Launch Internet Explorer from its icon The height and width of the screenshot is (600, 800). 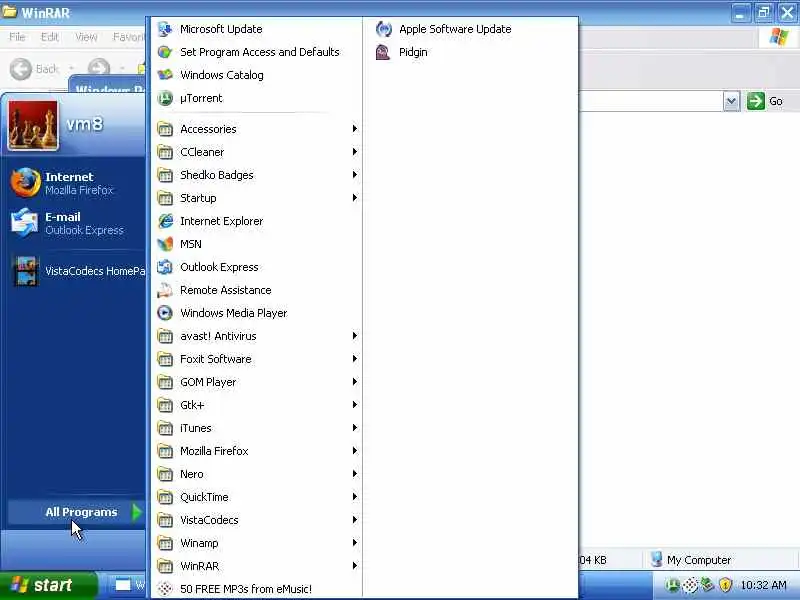pos(165,221)
